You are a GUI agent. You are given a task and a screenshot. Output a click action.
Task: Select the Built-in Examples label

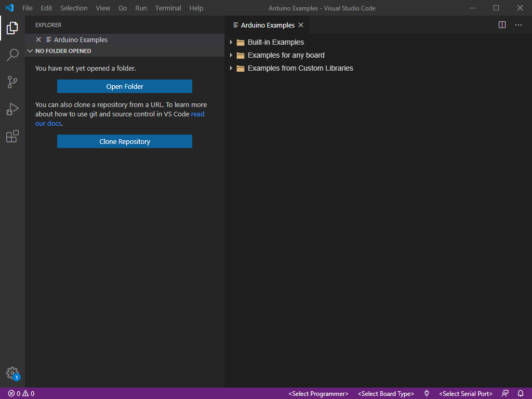click(276, 42)
